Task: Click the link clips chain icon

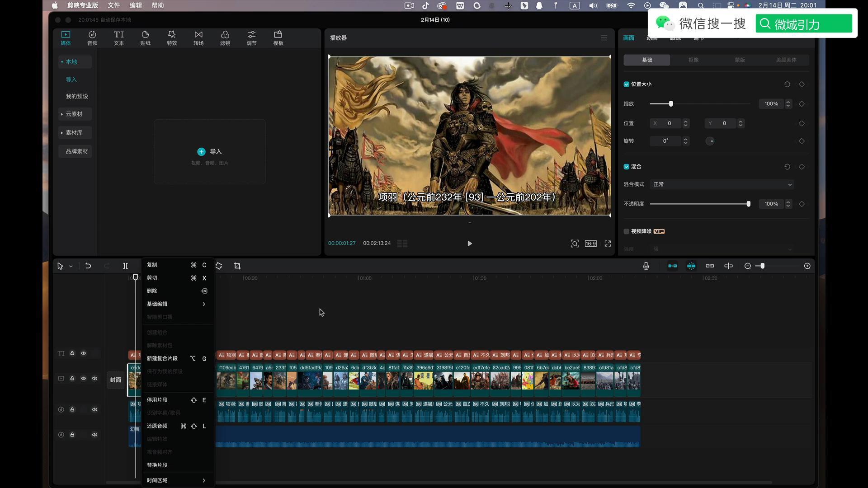Action: click(x=710, y=266)
